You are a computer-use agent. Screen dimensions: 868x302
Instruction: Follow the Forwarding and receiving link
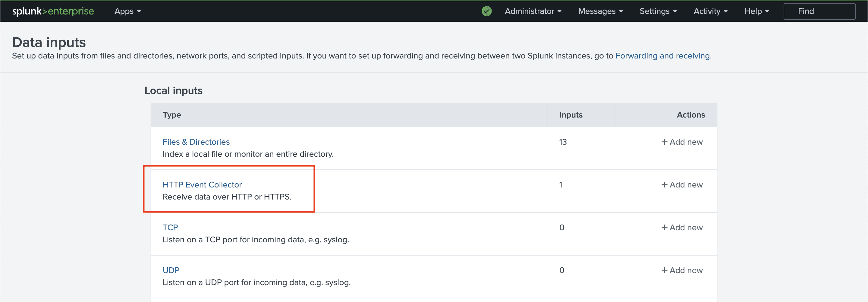coord(662,56)
